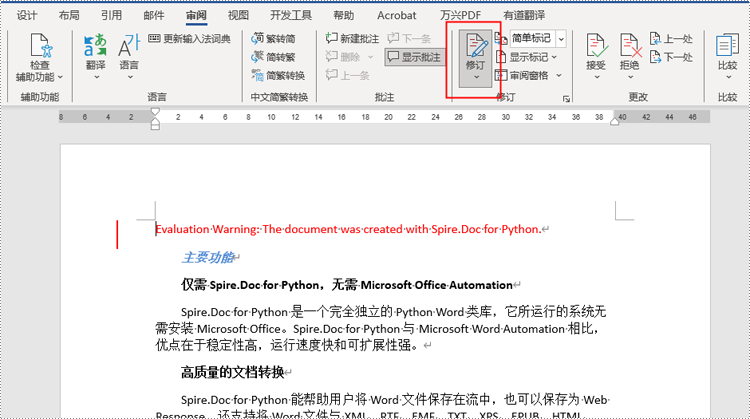Click the 删除 comment icon
The width and height of the screenshot is (750, 419).
point(331,57)
